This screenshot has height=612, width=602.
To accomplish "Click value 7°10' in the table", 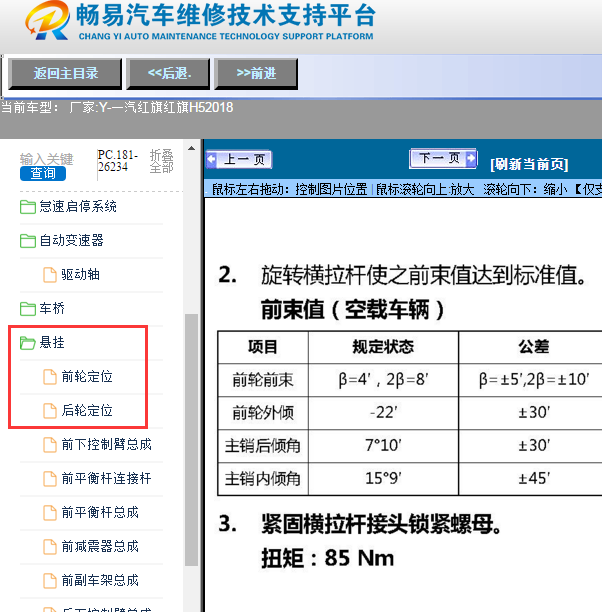I will click(383, 446).
